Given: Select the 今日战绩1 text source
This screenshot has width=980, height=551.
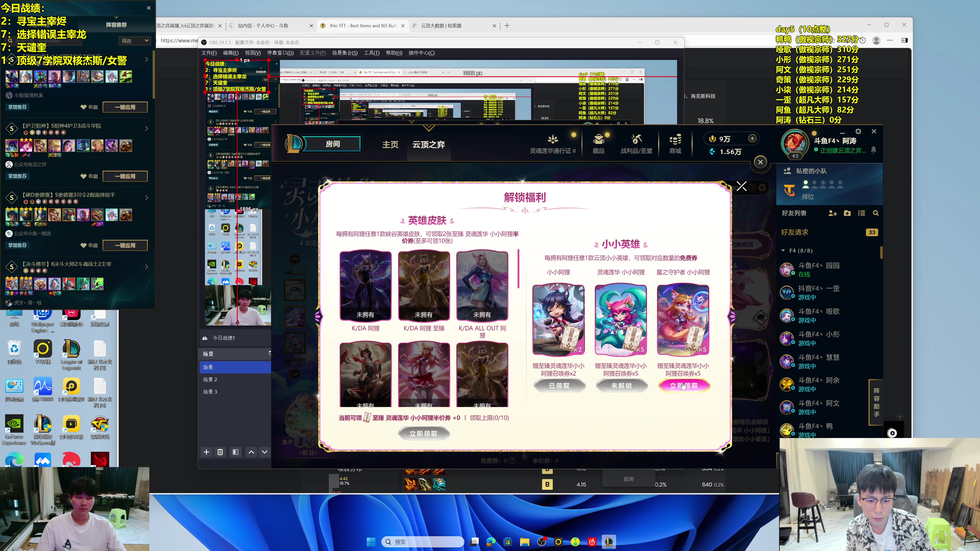Looking at the screenshot, I should tap(235, 338).
